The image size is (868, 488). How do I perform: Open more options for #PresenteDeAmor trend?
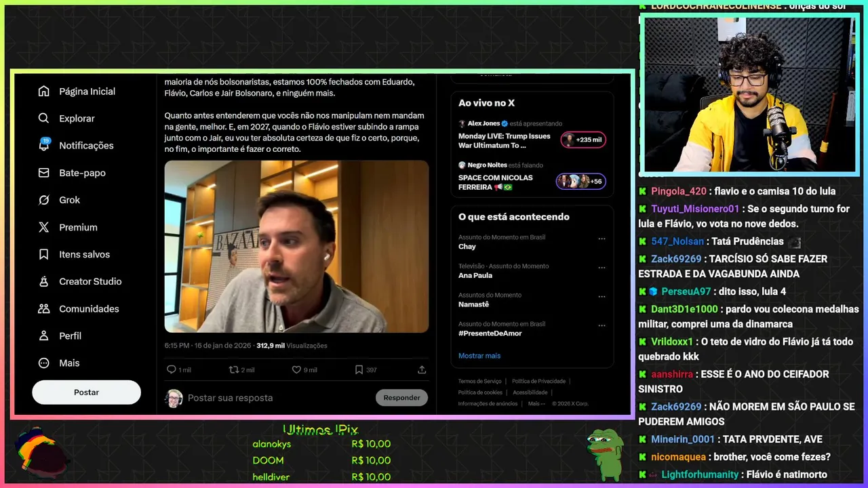click(x=601, y=325)
